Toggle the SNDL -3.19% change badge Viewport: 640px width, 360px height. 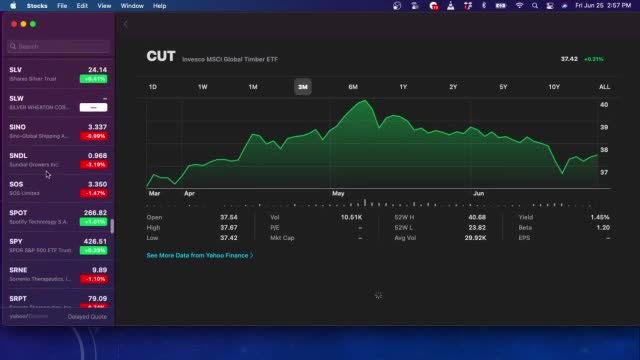click(93, 164)
